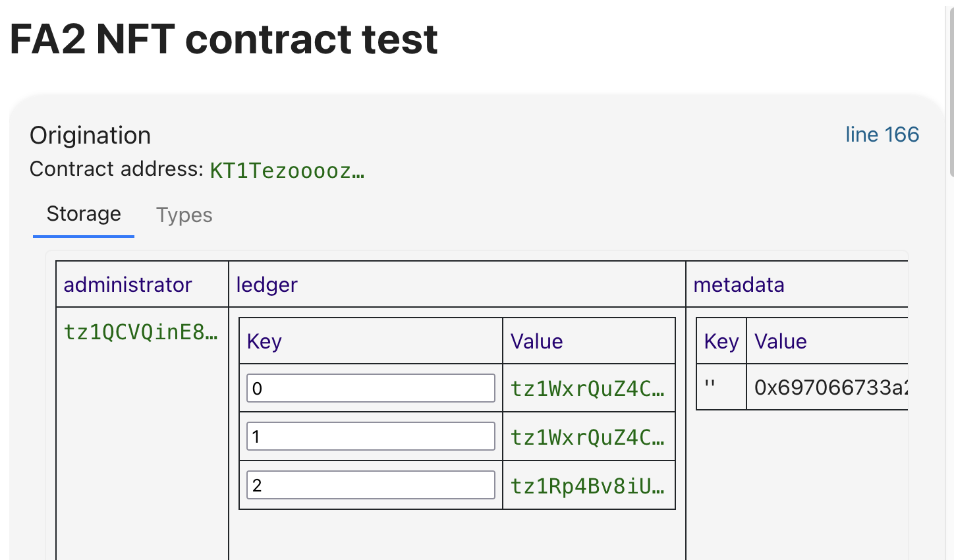Click the Origination heading
The width and height of the screenshot is (954, 560).
click(x=90, y=135)
